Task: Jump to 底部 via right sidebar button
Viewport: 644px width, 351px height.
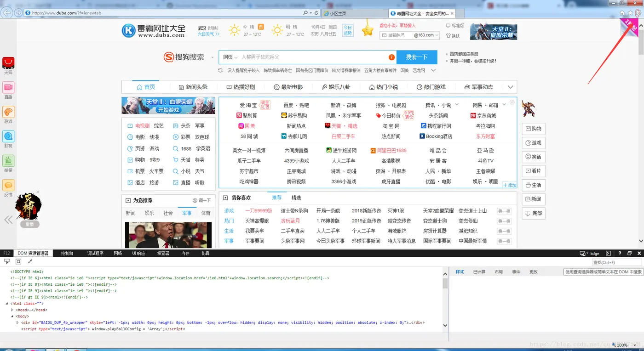Action: point(533,213)
